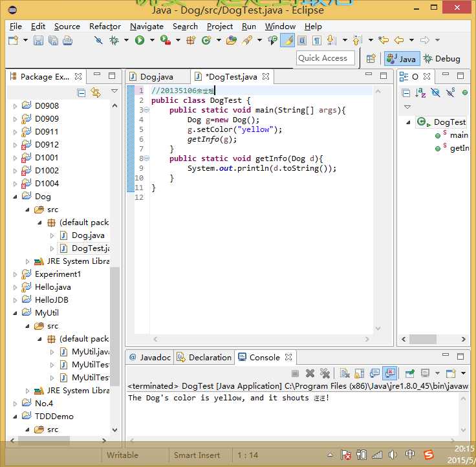This screenshot has width=476, height=467.
Task: Click the volume icon in system tray
Action: 393,455
